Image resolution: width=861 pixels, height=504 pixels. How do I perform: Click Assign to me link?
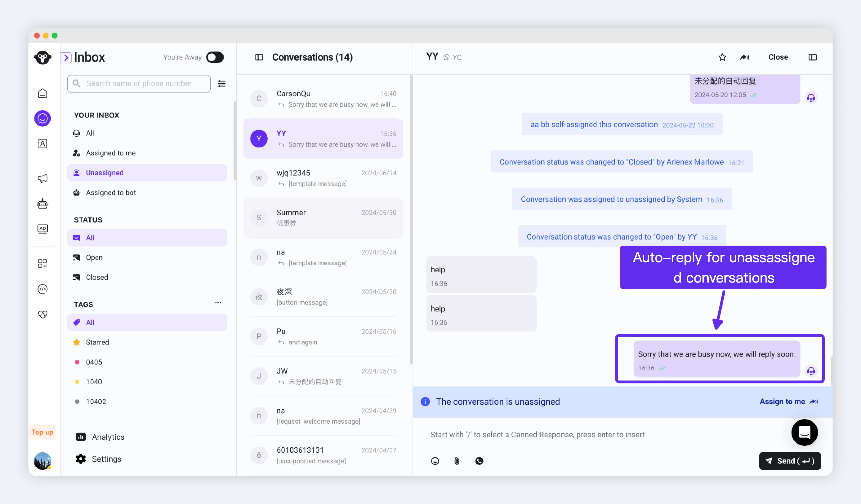tap(789, 402)
